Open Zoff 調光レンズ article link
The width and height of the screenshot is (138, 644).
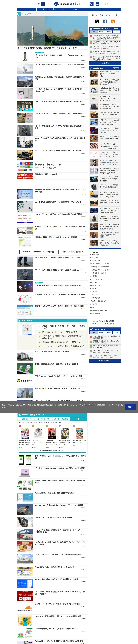click(60, 139)
